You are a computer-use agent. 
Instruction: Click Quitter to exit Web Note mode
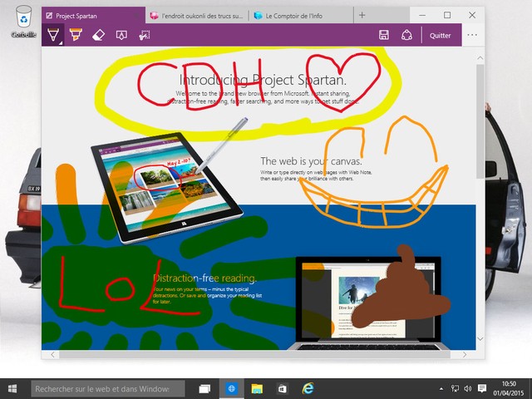point(440,35)
